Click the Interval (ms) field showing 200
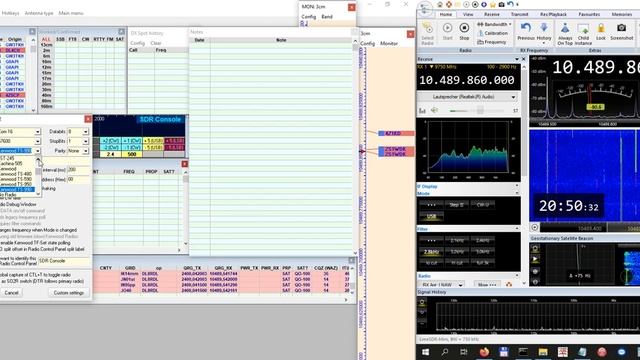The height and width of the screenshot is (360, 640). [78, 170]
